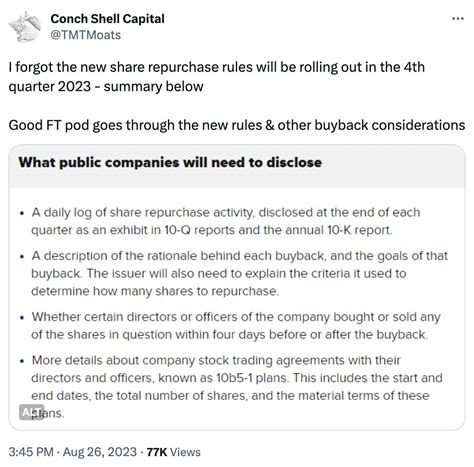Open the attached image about disclosure rules
Image resolution: width=474 pixels, height=467 pixels.
(237, 287)
